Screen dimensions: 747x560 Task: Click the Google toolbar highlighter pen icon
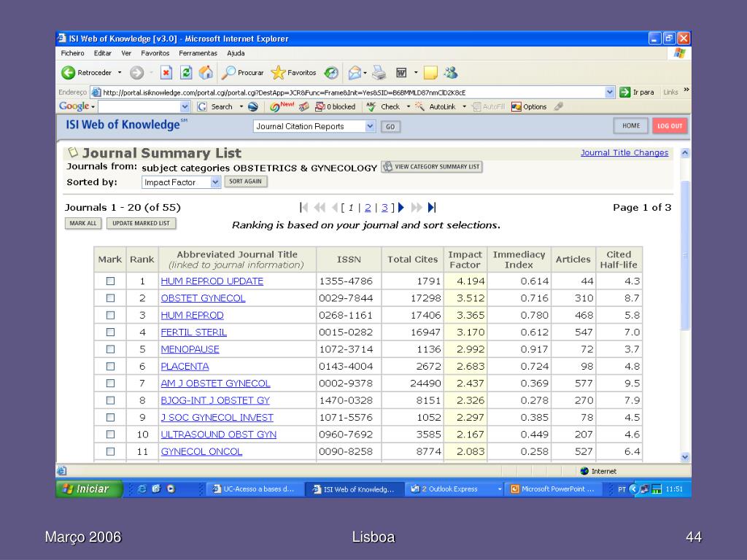point(559,106)
